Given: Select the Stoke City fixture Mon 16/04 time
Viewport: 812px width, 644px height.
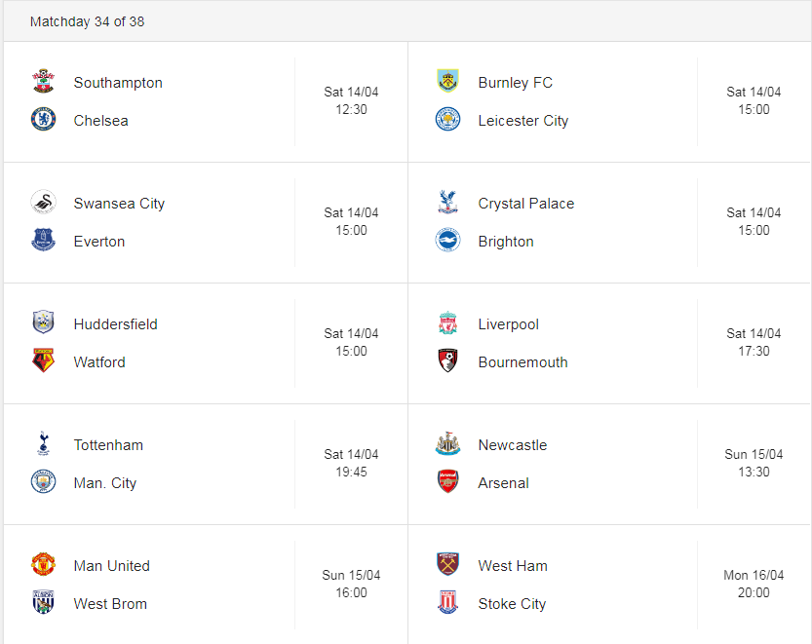Looking at the screenshot, I should (754, 584).
